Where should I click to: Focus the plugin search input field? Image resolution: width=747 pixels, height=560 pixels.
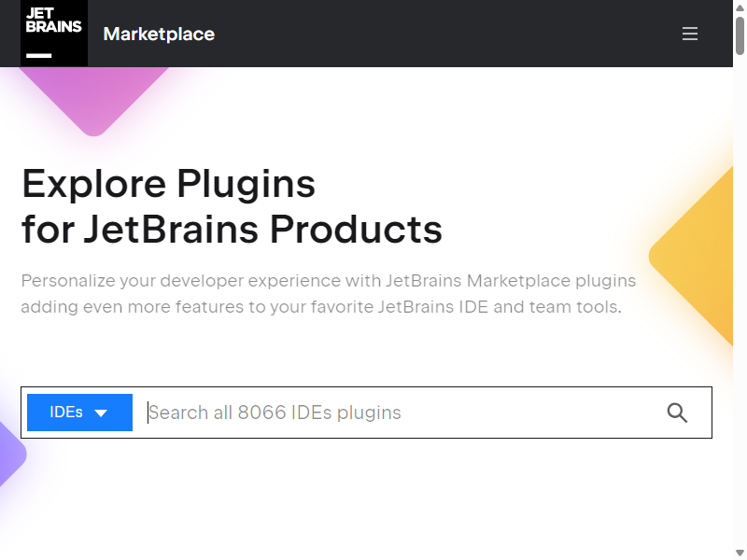pos(401,413)
